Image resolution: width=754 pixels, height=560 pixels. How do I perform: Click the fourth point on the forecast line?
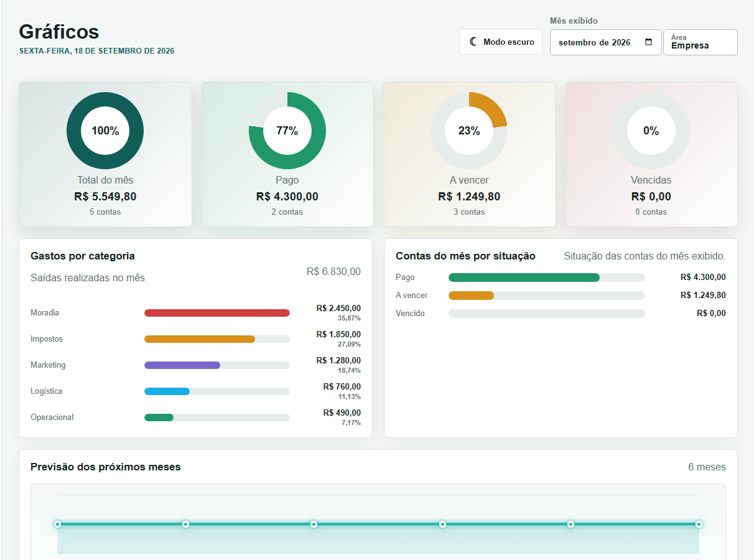442,525
